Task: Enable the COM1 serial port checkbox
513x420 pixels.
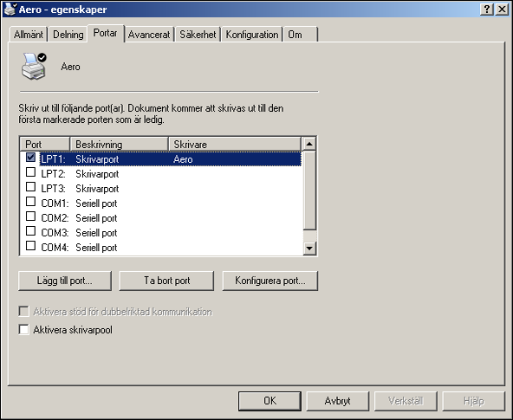Action: pyautogui.click(x=30, y=202)
